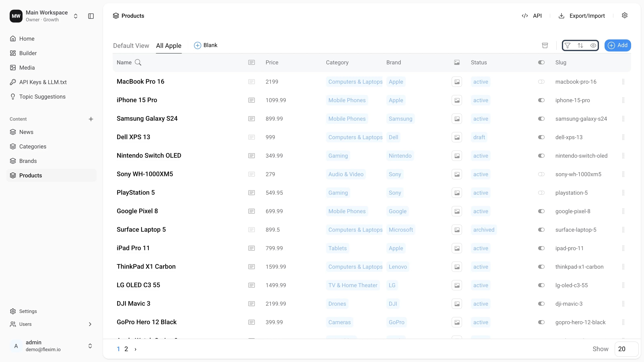Open the News collection
The image size is (644, 362).
tap(52, 132)
